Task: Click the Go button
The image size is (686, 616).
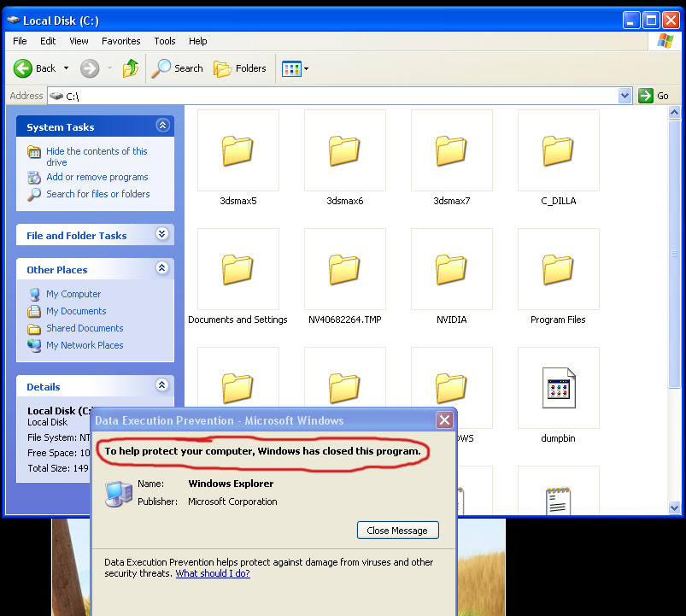Action: pyautogui.click(x=654, y=96)
